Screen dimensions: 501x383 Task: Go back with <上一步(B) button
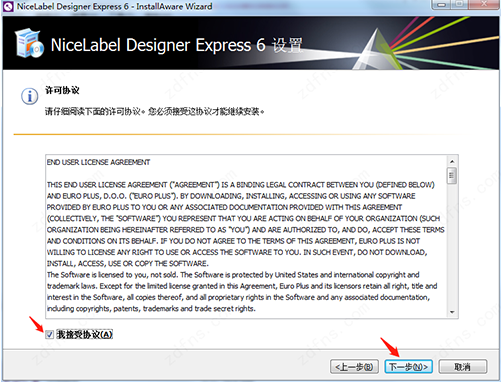pyautogui.click(x=354, y=367)
